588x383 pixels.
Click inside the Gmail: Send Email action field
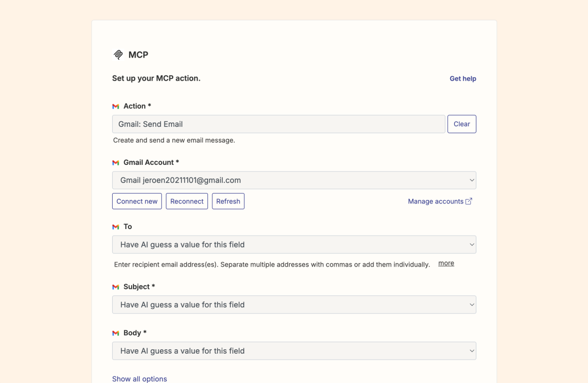coord(279,123)
